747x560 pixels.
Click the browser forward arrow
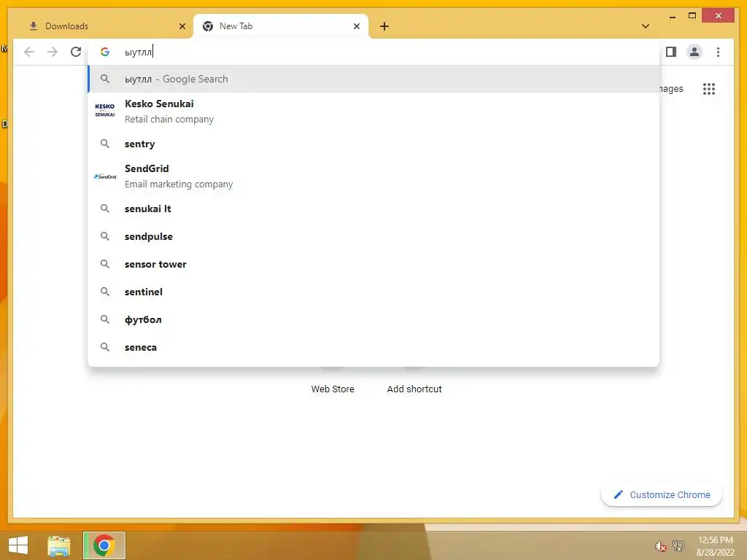click(53, 52)
